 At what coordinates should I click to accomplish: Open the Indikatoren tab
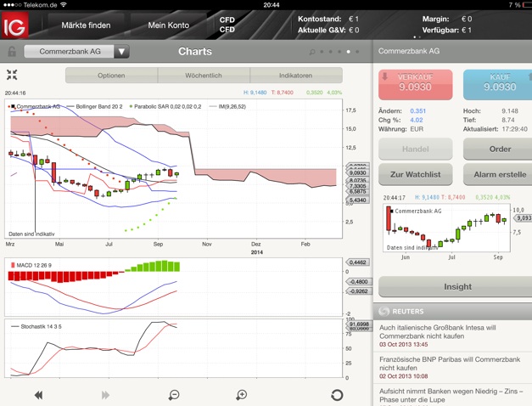point(296,76)
